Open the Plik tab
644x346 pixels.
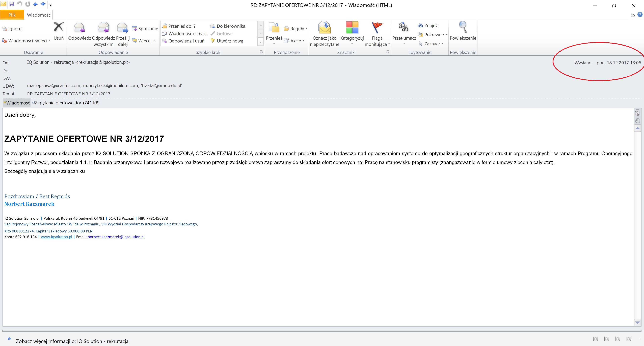tap(12, 15)
